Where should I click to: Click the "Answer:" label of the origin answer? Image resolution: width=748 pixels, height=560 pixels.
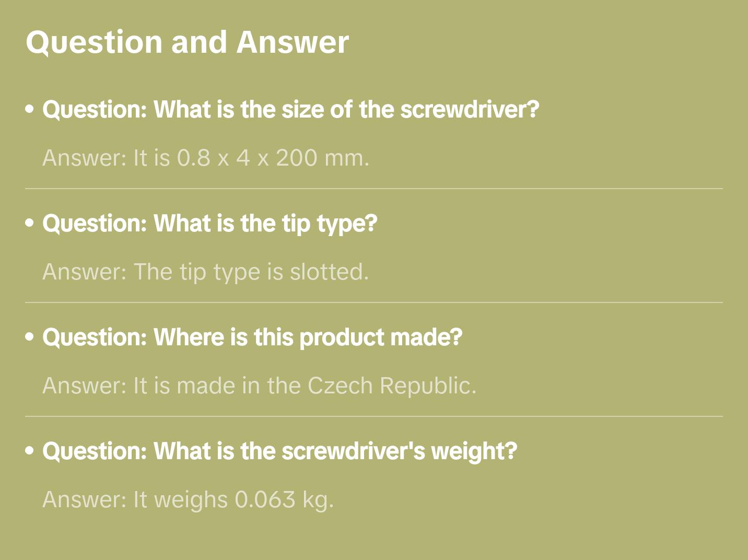85,386
